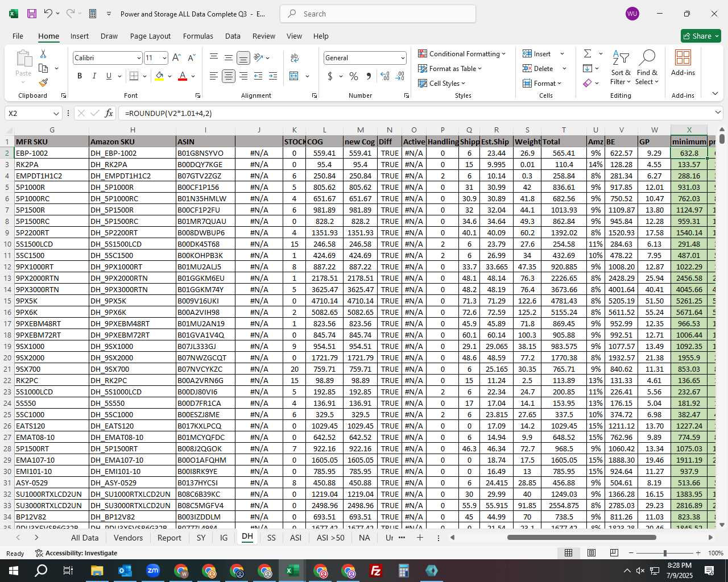Screen dimensions: 728x582
Task: Expand Conditional Formatting menu
Action: (462, 53)
